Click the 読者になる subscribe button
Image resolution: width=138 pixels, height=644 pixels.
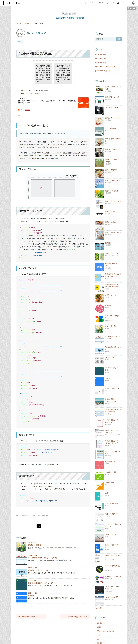pyautogui.click(x=131, y=8)
